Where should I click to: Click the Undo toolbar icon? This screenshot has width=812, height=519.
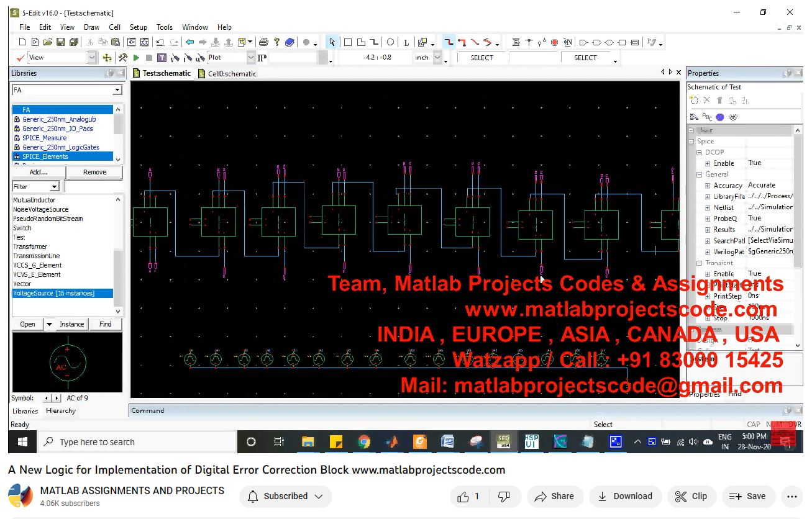pos(160,42)
